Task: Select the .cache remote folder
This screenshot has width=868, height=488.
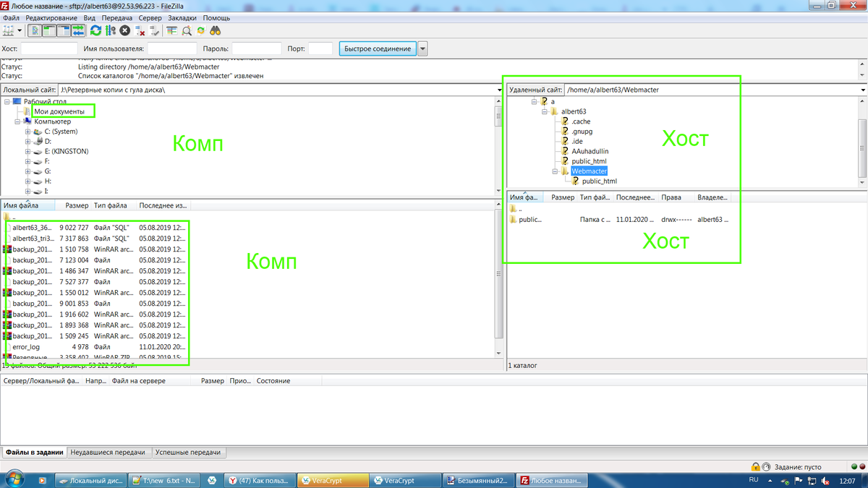Action: 581,121
